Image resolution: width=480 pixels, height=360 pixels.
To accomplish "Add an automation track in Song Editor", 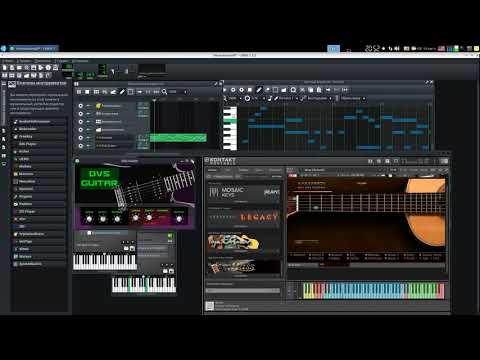I will [x=113, y=92].
